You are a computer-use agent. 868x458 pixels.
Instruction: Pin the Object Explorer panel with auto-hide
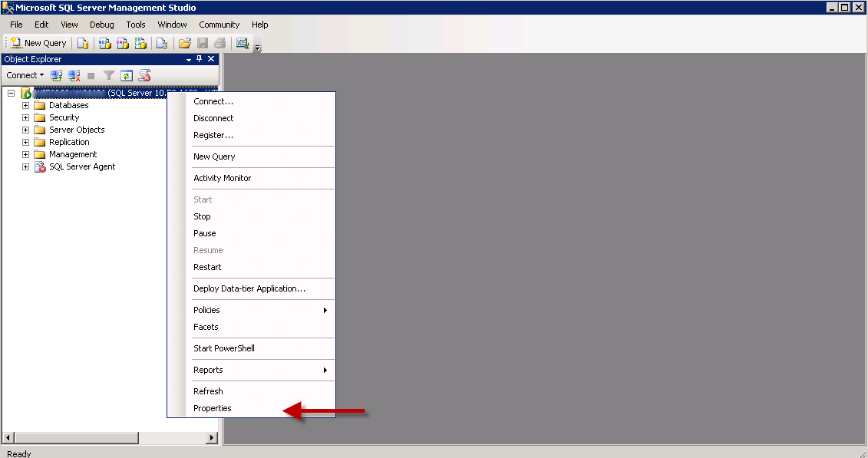[200, 59]
